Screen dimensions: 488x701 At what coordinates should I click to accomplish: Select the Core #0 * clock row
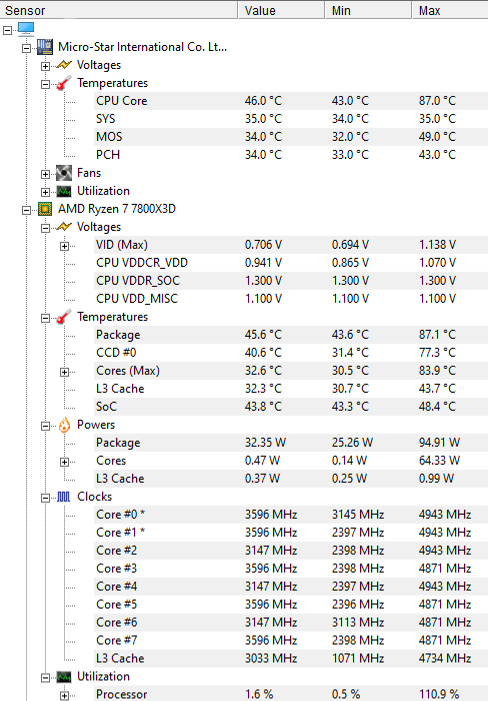click(x=291, y=515)
